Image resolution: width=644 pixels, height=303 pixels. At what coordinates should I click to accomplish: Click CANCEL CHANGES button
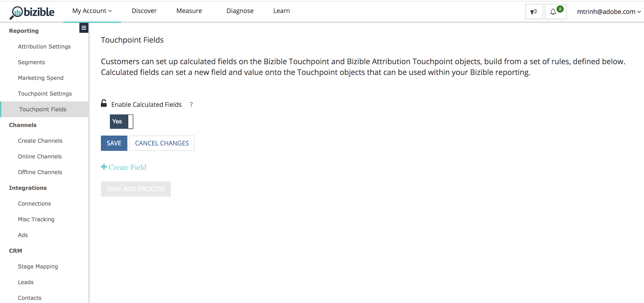click(x=162, y=143)
